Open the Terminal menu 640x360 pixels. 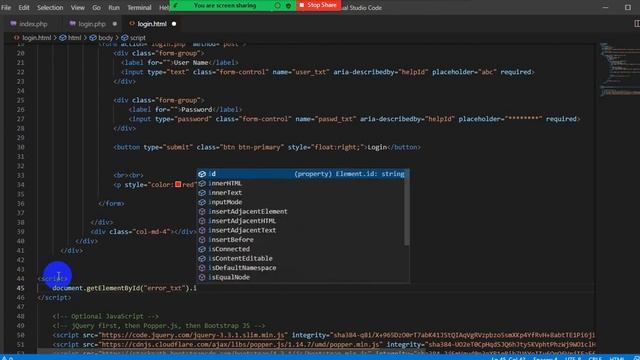click(139, 8)
